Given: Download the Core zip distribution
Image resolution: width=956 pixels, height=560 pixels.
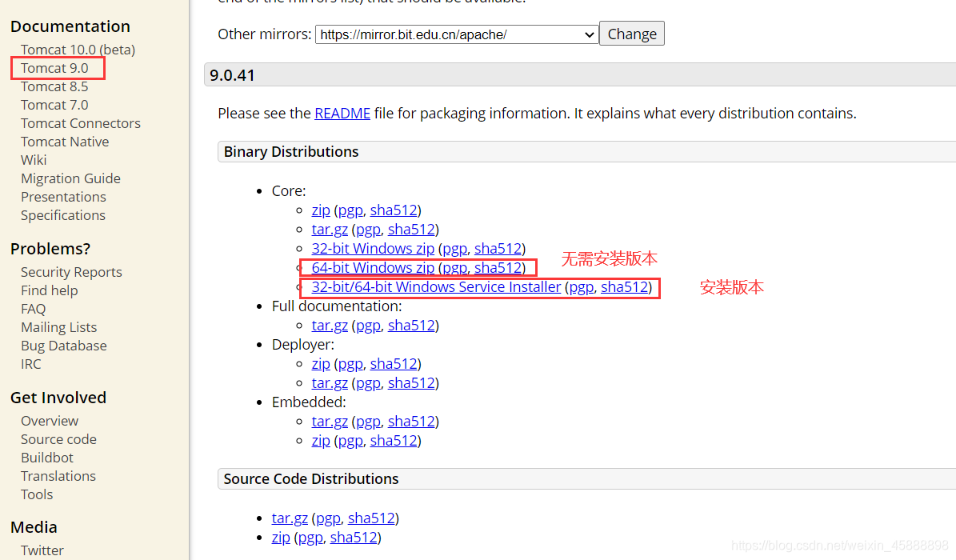Looking at the screenshot, I should click(x=321, y=210).
